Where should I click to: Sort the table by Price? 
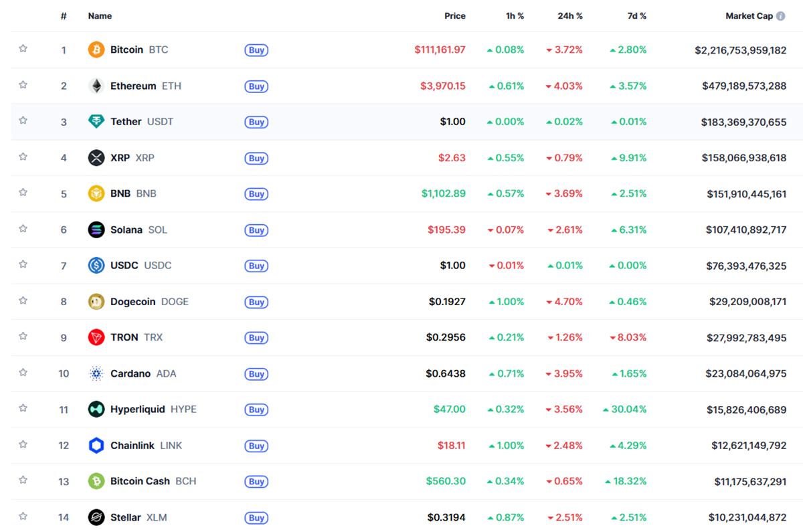click(x=455, y=15)
